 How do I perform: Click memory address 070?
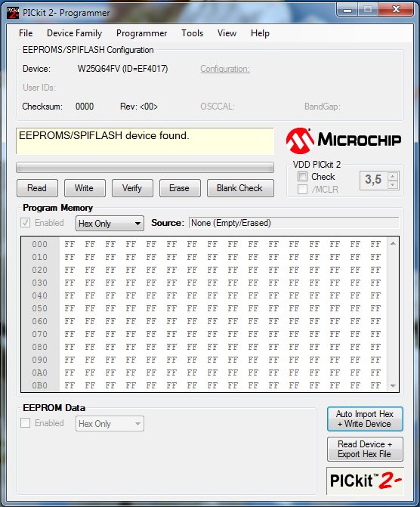coord(40,334)
